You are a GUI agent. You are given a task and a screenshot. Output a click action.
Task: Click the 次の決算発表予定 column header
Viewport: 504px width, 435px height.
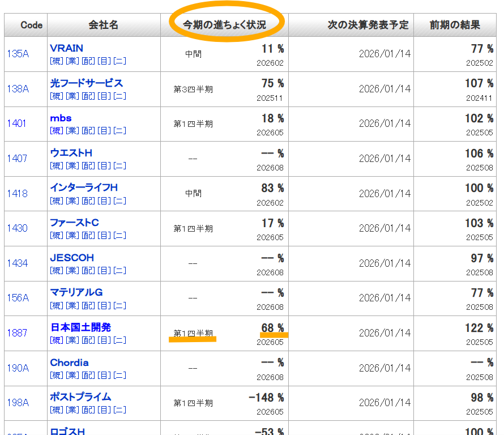click(368, 25)
